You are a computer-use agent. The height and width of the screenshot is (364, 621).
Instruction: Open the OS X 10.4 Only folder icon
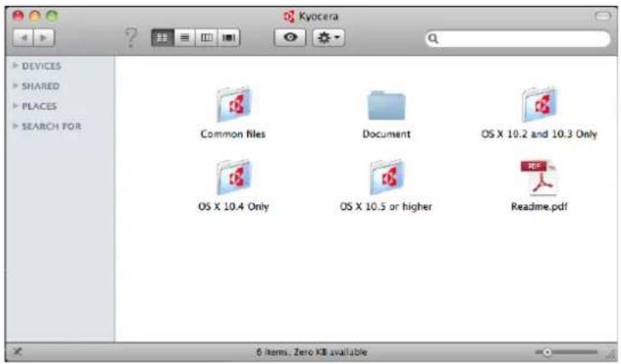pos(234,177)
